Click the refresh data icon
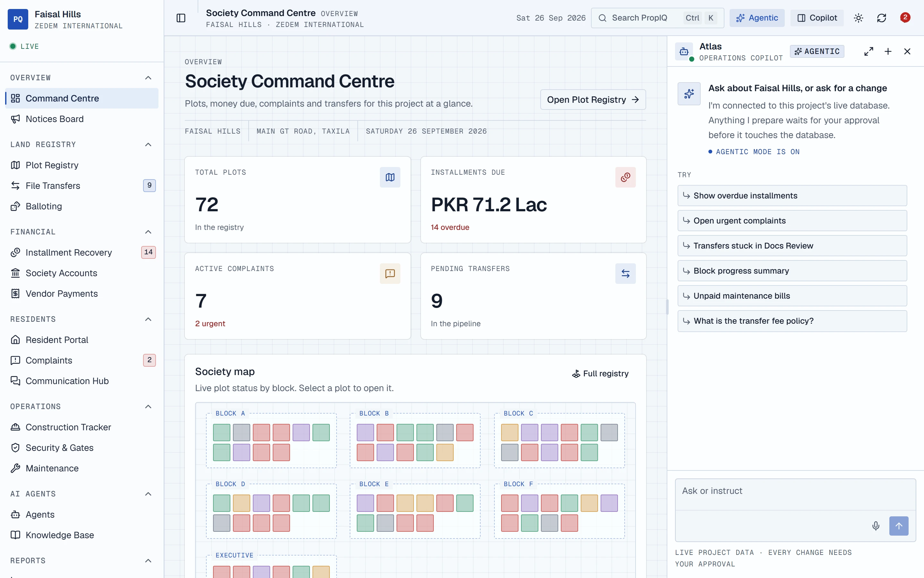The height and width of the screenshot is (578, 924). tap(881, 18)
